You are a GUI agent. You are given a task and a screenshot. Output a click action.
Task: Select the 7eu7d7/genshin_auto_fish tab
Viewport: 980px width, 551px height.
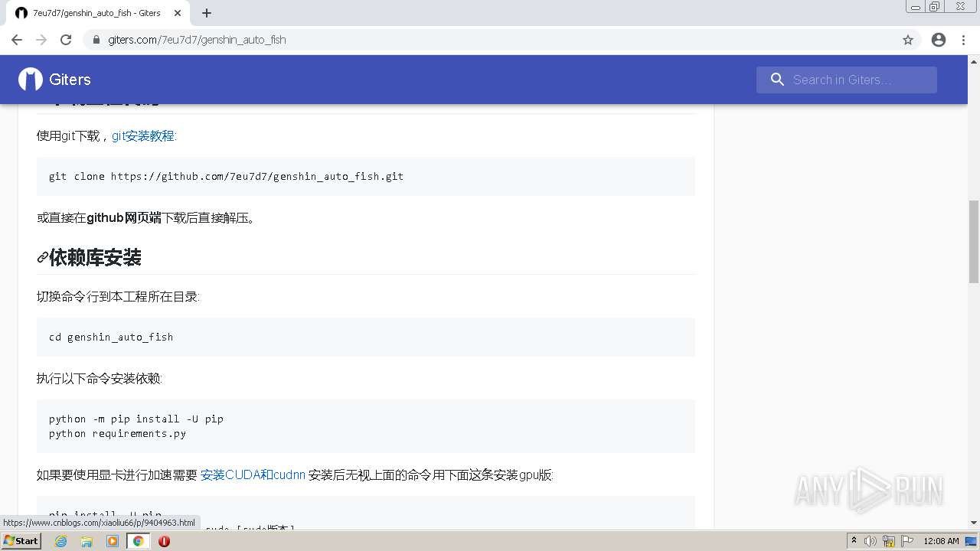[x=96, y=13]
